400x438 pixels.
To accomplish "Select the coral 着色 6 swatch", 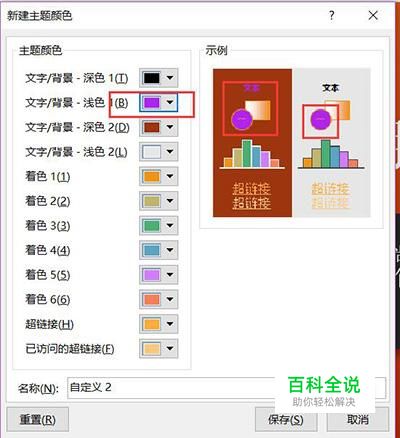I will (152, 299).
